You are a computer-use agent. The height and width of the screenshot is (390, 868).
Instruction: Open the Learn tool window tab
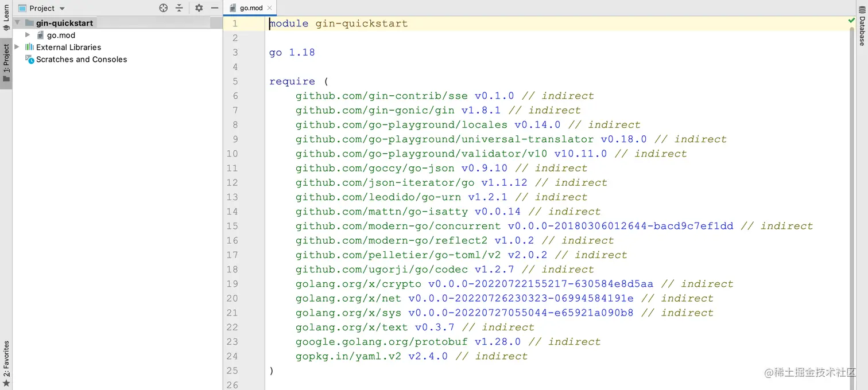pyautogui.click(x=6, y=17)
